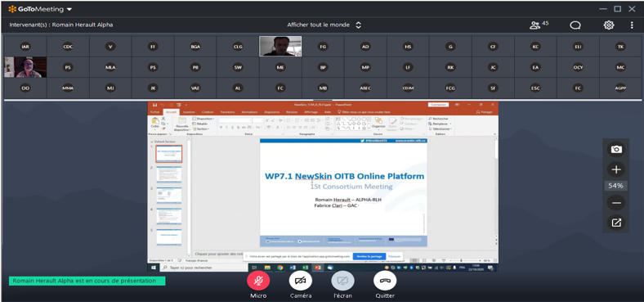644x302 pixels.
Task: Open the Sélectionner dropdown in Édition group
Action: tap(440, 128)
